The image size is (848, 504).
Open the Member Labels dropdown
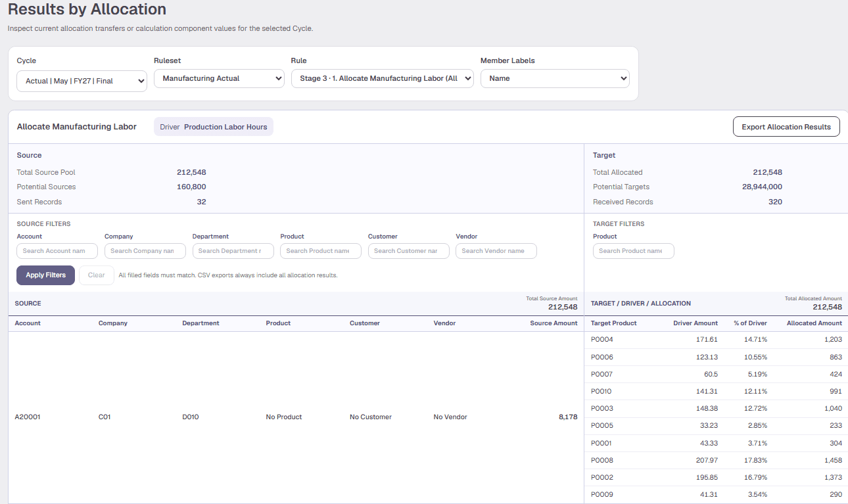pyautogui.click(x=555, y=78)
